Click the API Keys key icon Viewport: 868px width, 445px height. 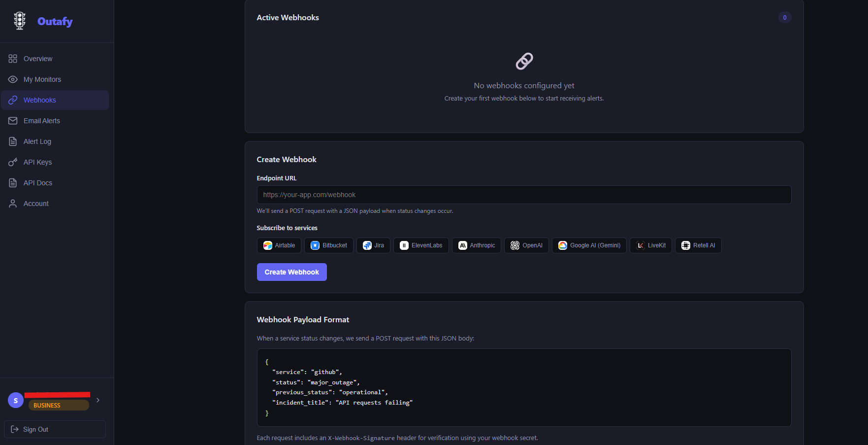(x=13, y=162)
